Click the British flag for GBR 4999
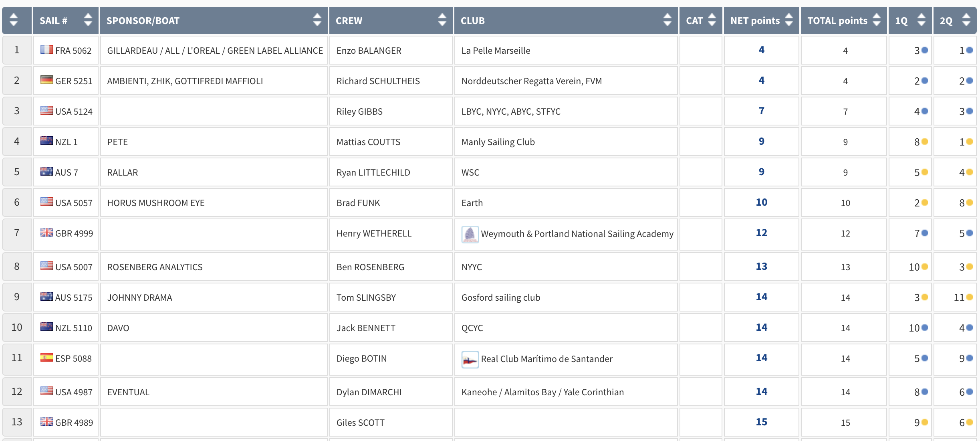 point(47,233)
